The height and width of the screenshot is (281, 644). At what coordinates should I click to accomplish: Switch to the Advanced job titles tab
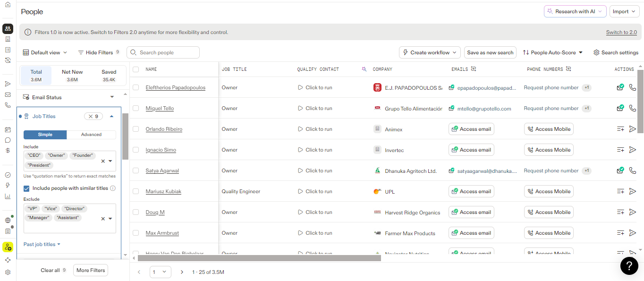[x=91, y=135]
